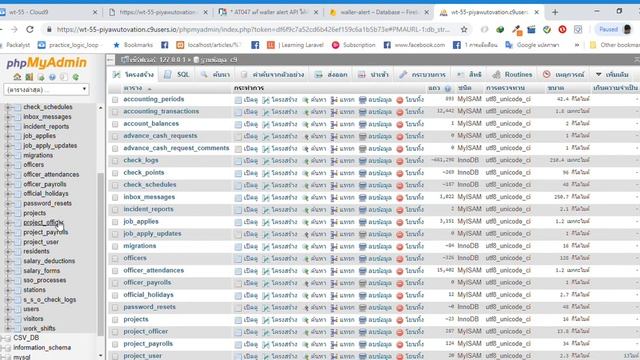Open the query window icon in sidebar
640x360 pixels.
tap(41, 77)
